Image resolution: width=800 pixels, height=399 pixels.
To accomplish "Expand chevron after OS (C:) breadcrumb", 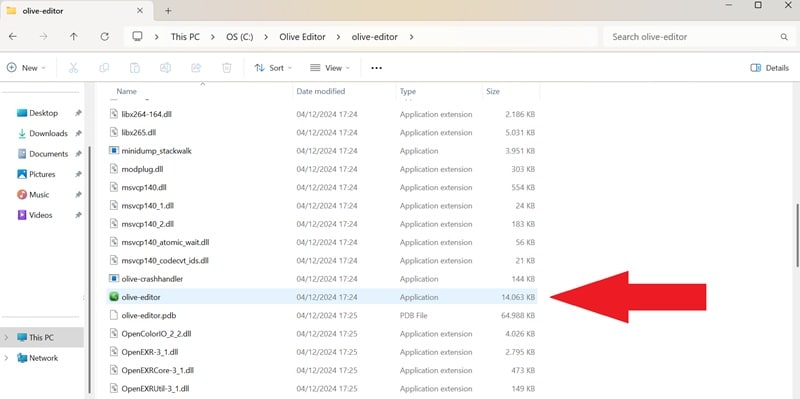I will coord(266,37).
